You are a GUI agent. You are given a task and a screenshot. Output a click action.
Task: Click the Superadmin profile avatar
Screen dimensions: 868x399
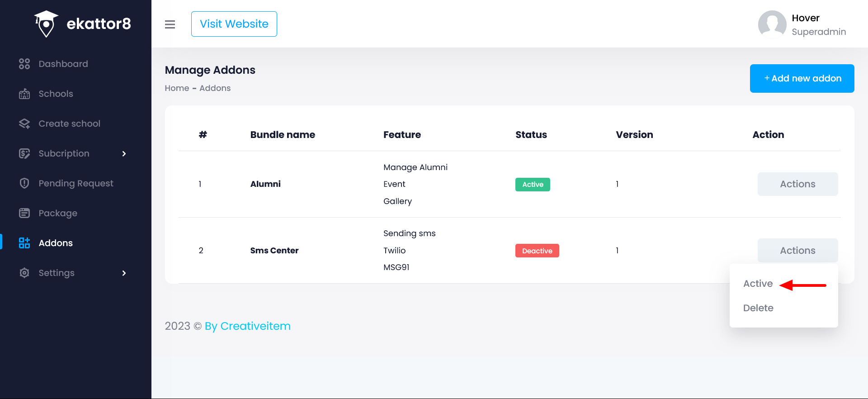tap(772, 24)
